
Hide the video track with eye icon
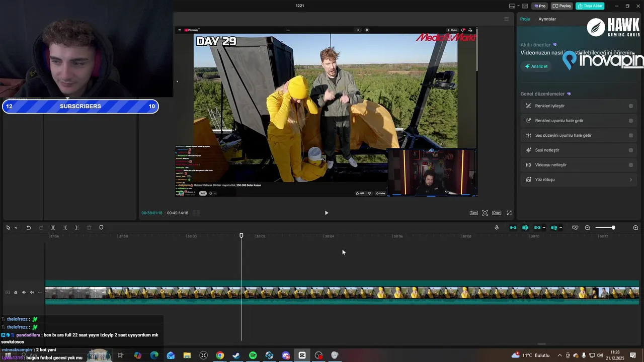(x=24, y=292)
